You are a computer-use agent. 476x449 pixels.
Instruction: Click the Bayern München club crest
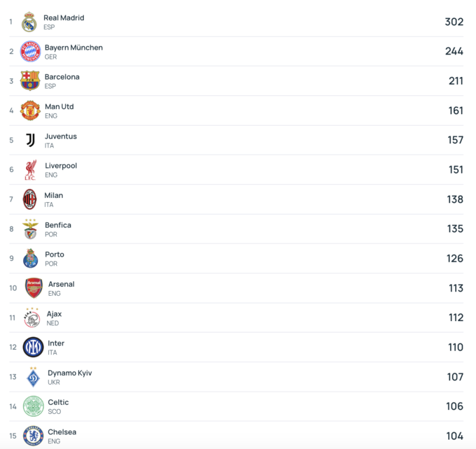[30, 52]
